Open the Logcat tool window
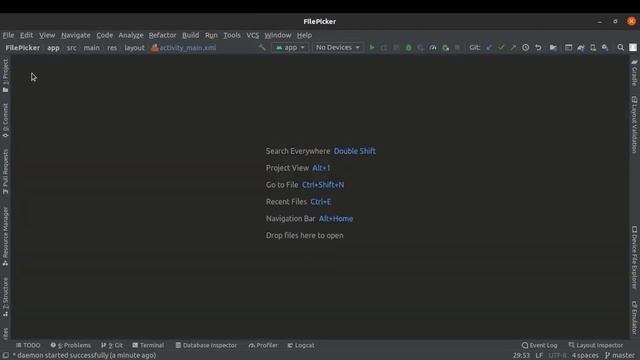640x360 pixels. pos(301,345)
